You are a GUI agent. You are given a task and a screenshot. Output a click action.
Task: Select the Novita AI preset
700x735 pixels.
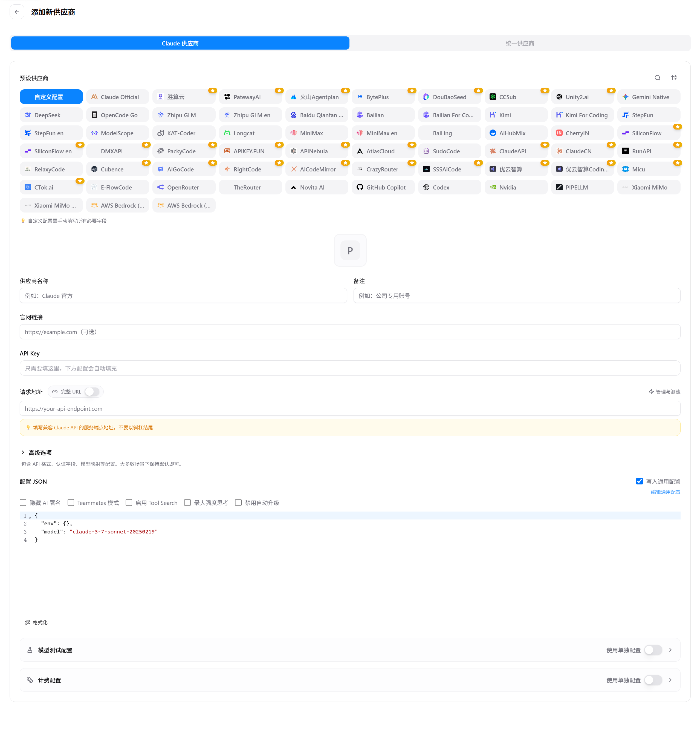click(317, 187)
